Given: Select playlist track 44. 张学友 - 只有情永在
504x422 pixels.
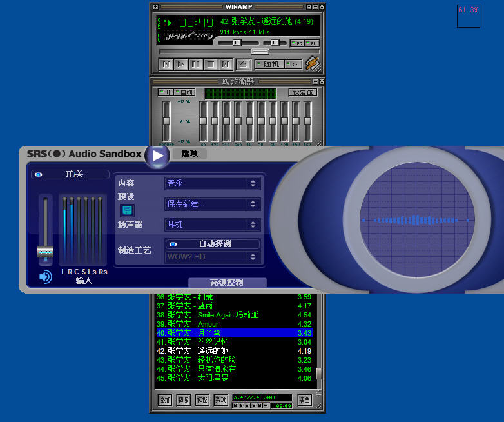Looking at the screenshot, I should (234, 369).
